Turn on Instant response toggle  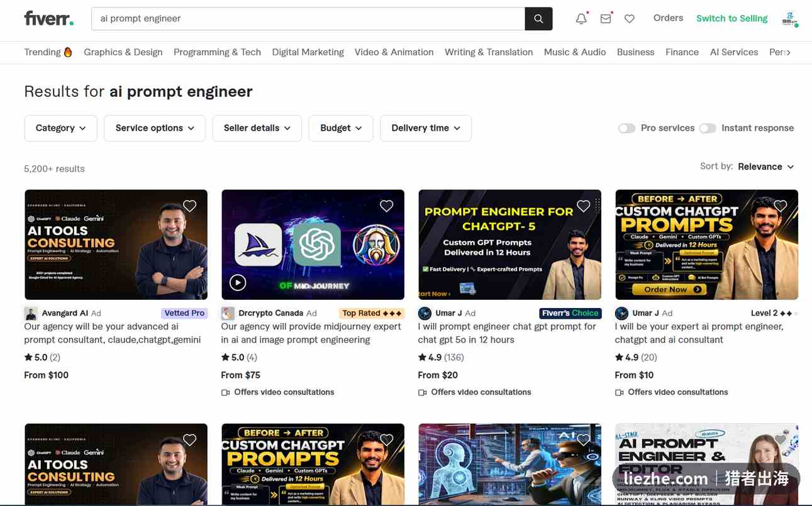click(708, 128)
